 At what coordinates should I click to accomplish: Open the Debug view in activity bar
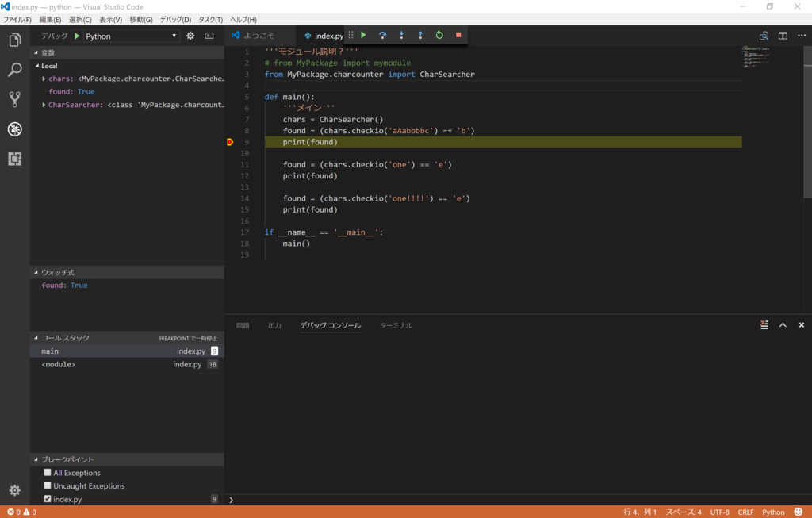(14, 129)
